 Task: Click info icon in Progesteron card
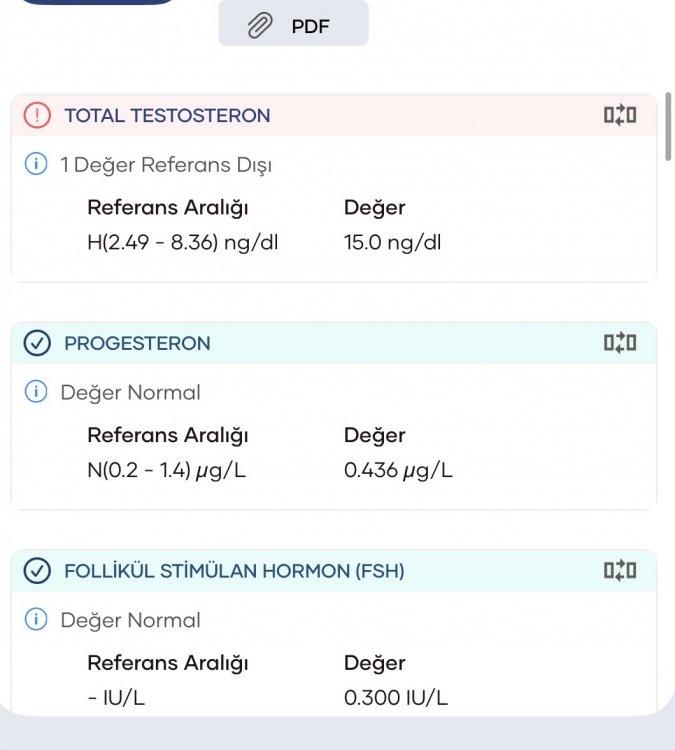click(36, 392)
